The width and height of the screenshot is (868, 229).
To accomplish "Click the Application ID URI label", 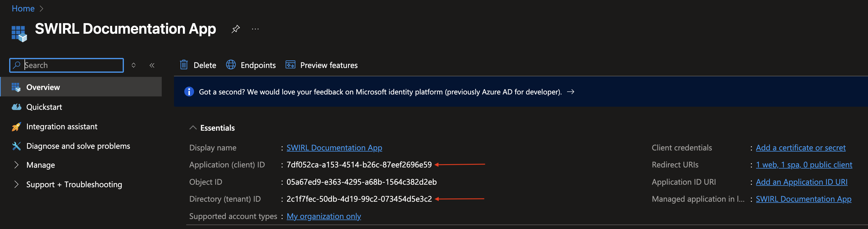I will click(684, 182).
